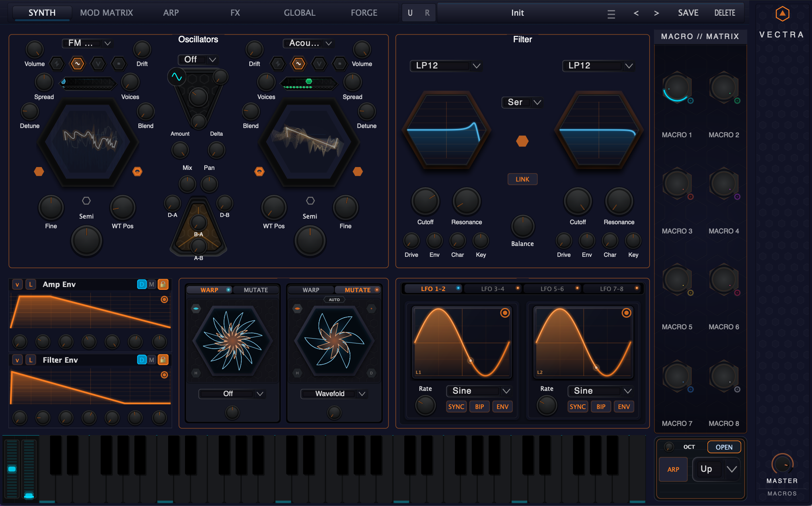Adjust the left filter Cutoff knob
Screen dimensions: 812x506
click(425, 201)
